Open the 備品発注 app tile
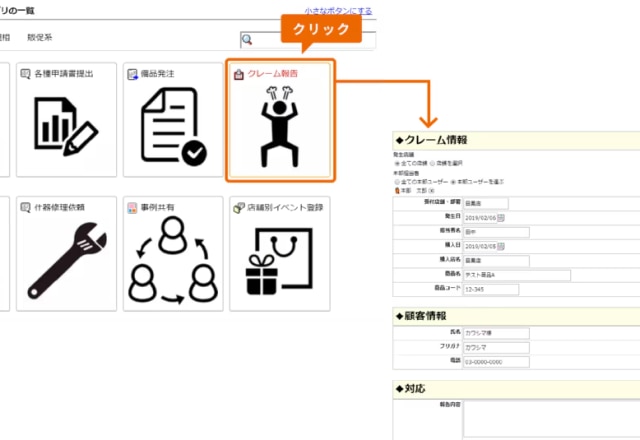The height and width of the screenshot is (440, 640). pyautogui.click(x=173, y=121)
